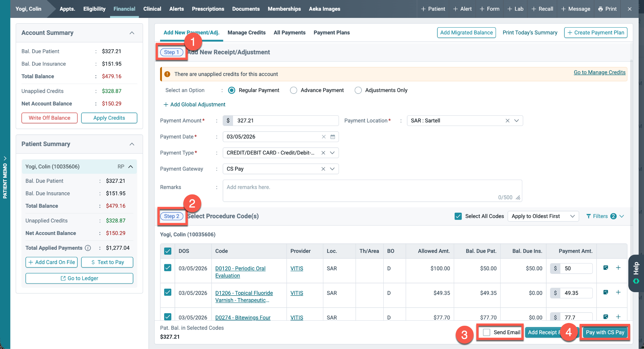Image resolution: width=644 pixels, height=349 pixels.
Task: Uncheck the Select All Codes checkbox
Action: tap(458, 216)
